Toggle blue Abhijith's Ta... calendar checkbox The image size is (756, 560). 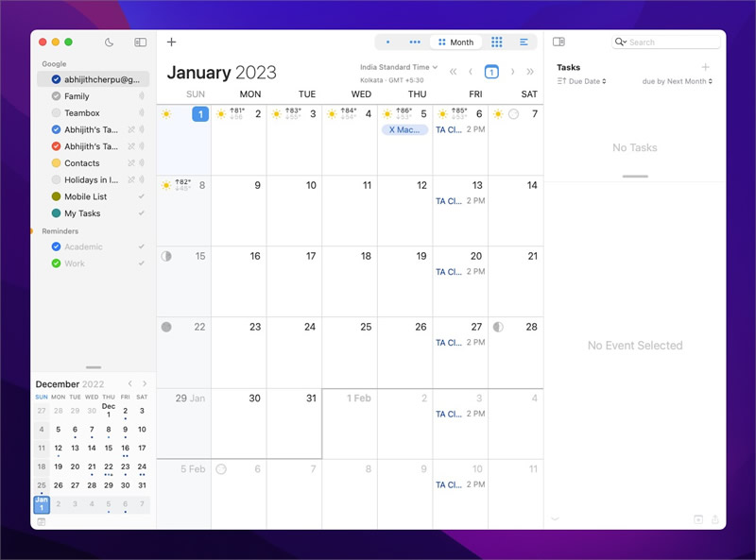56,129
